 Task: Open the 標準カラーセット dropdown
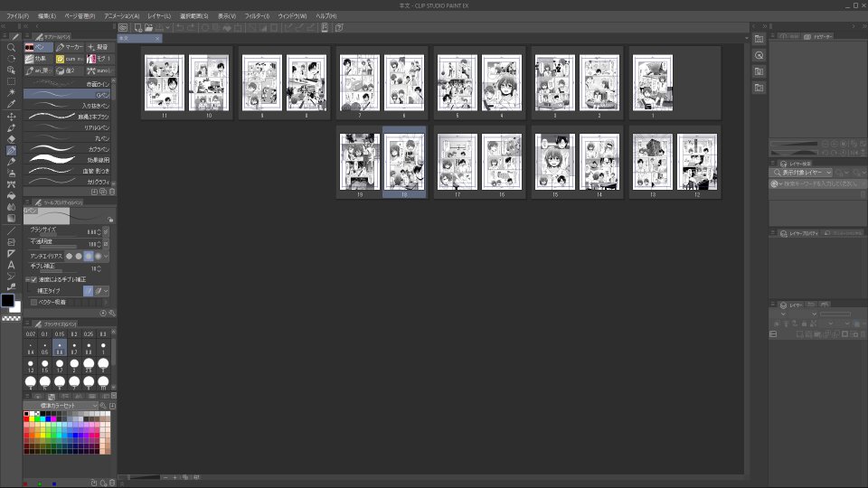click(61, 406)
